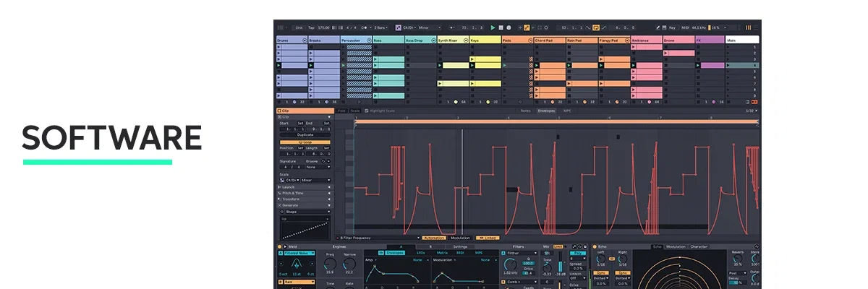Toggle the metronome icon in the top bar
This screenshot has height=289, width=868.
365,27
